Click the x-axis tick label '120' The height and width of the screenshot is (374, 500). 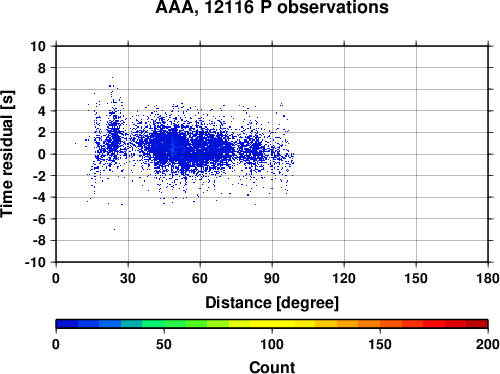pos(344,278)
